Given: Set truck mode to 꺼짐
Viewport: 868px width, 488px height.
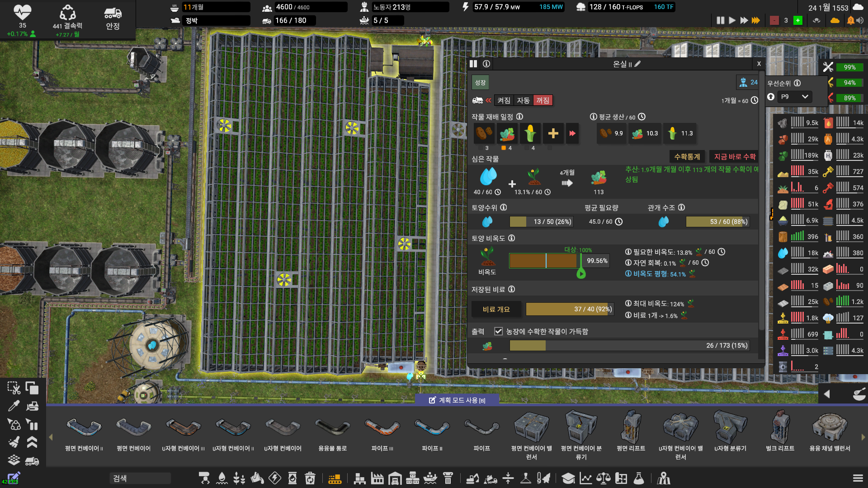Looking at the screenshot, I should click(542, 100).
